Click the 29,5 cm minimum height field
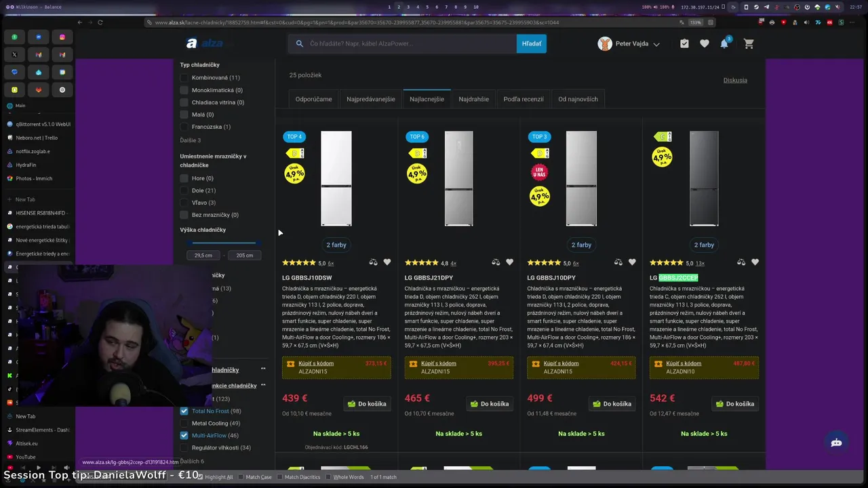The image size is (868, 488). pos(203,256)
